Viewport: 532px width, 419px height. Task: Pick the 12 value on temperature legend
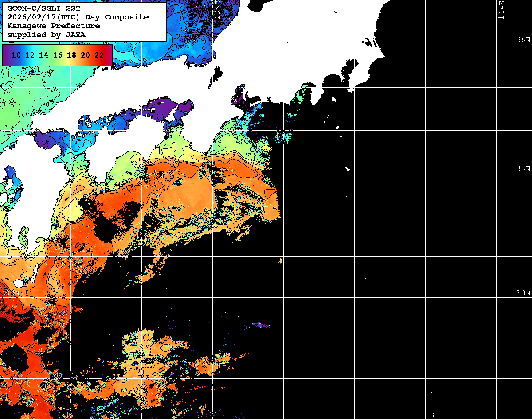(x=30, y=55)
